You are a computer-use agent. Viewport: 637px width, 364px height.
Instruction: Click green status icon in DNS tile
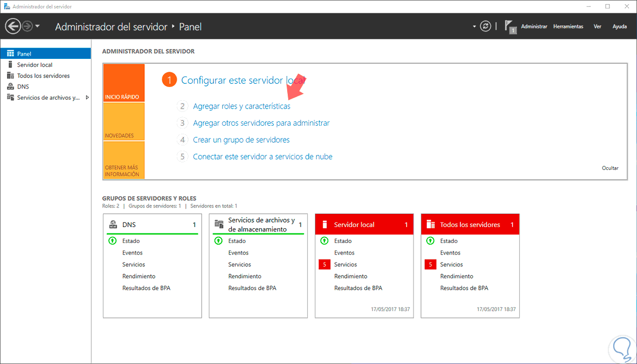[113, 241]
